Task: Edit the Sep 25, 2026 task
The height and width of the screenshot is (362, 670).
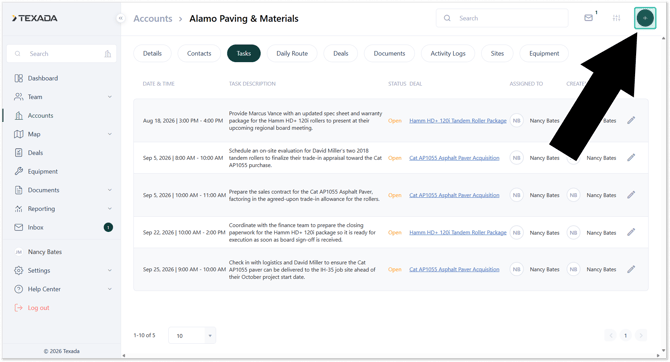Action: [x=631, y=269]
